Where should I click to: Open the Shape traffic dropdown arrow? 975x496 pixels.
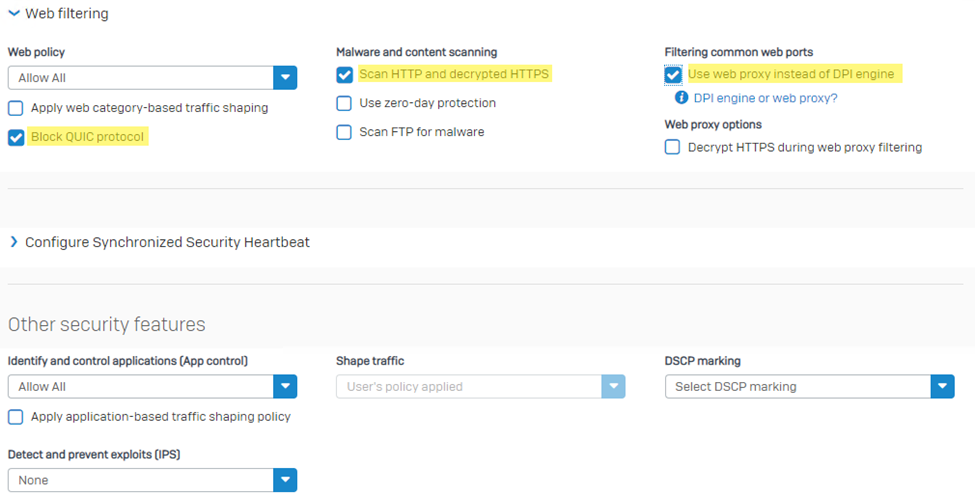click(x=613, y=387)
